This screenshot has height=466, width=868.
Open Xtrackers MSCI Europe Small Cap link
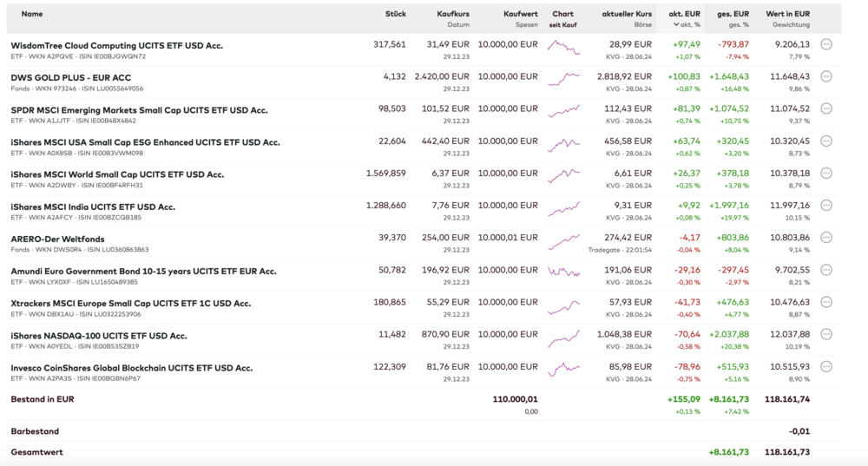130,304
